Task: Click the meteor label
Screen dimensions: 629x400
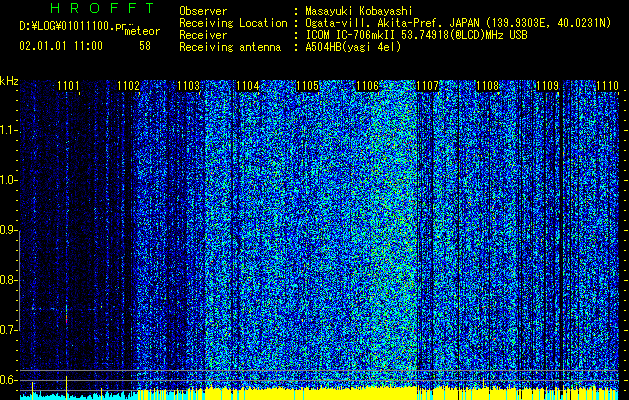Action: (x=142, y=31)
